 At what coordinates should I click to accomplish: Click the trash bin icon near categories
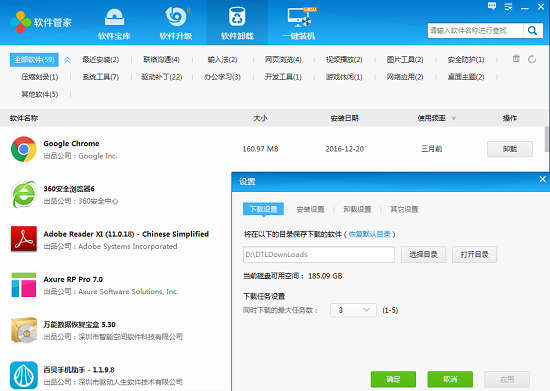516,59
